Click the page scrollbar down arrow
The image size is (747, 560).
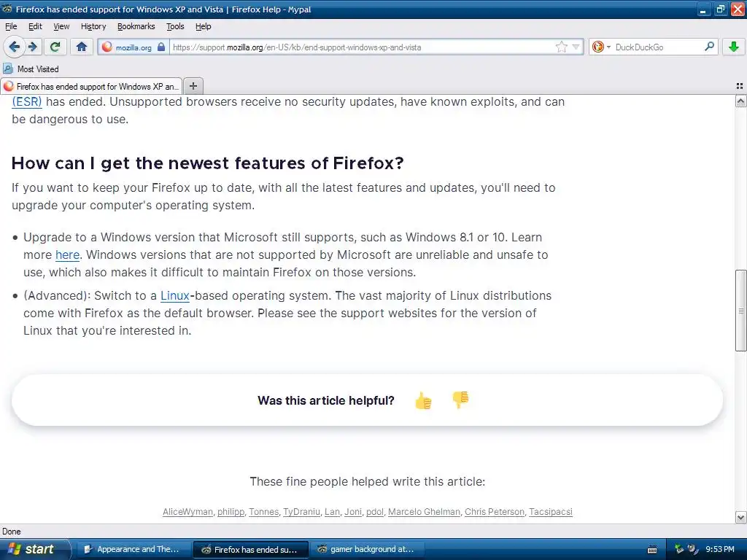pyautogui.click(x=740, y=517)
